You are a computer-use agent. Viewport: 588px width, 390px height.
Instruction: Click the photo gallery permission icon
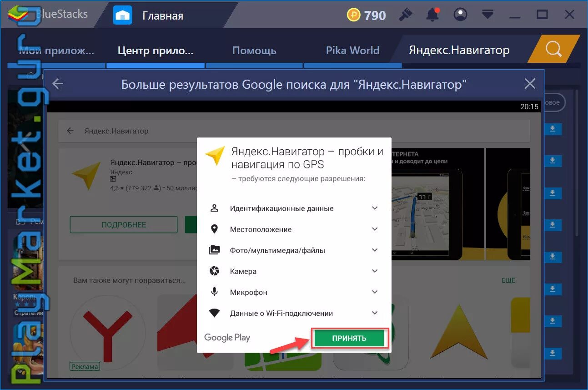[x=214, y=250]
